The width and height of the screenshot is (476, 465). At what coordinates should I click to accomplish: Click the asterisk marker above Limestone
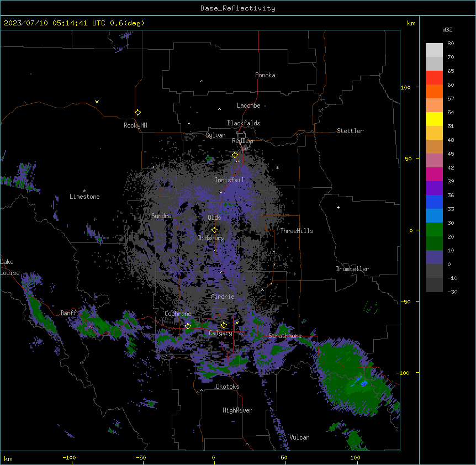click(84, 191)
